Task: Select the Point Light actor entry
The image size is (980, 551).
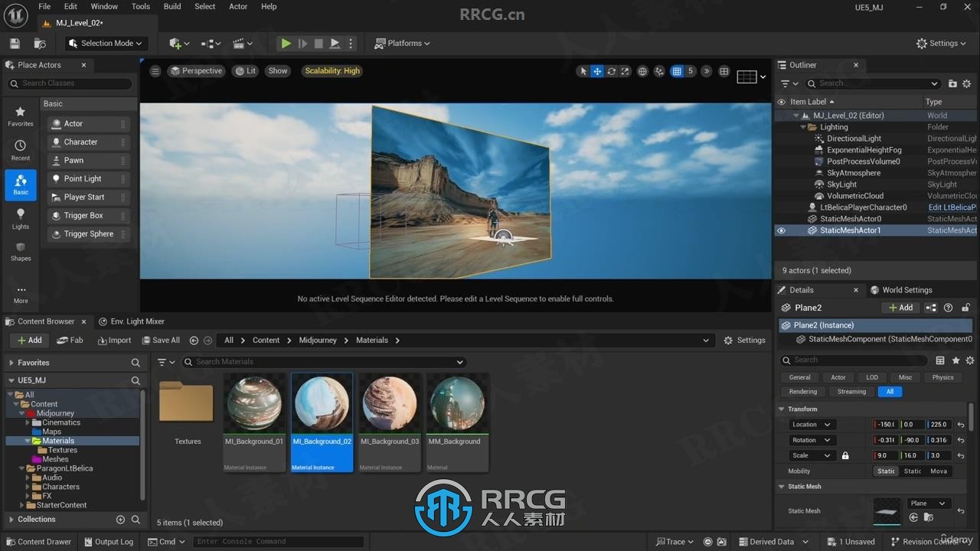Action: coord(88,179)
